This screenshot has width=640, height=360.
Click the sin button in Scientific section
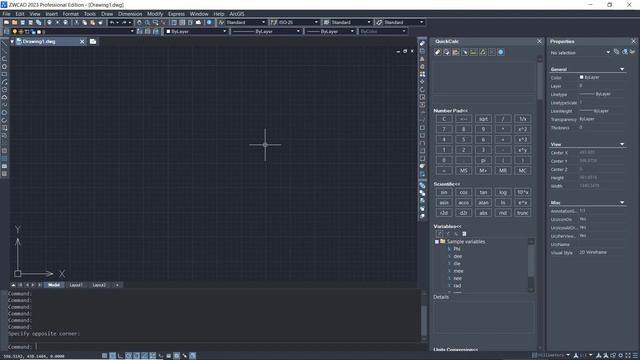[444, 192]
